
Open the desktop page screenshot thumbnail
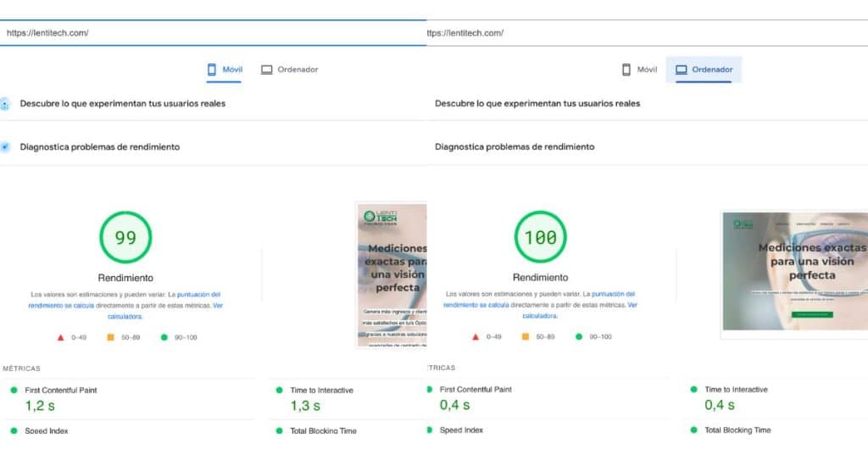tap(794, 271)
